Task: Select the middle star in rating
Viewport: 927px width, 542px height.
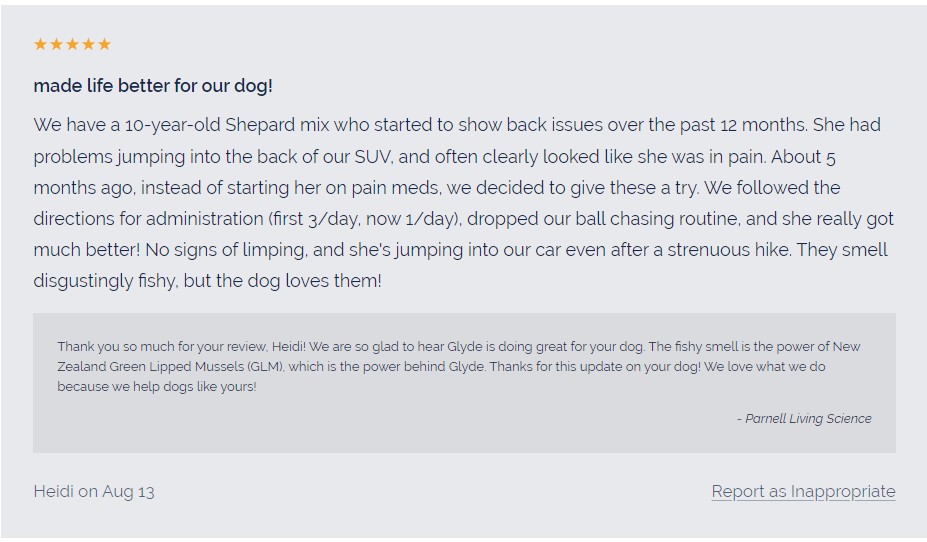Action: click(x=72, y=44)
